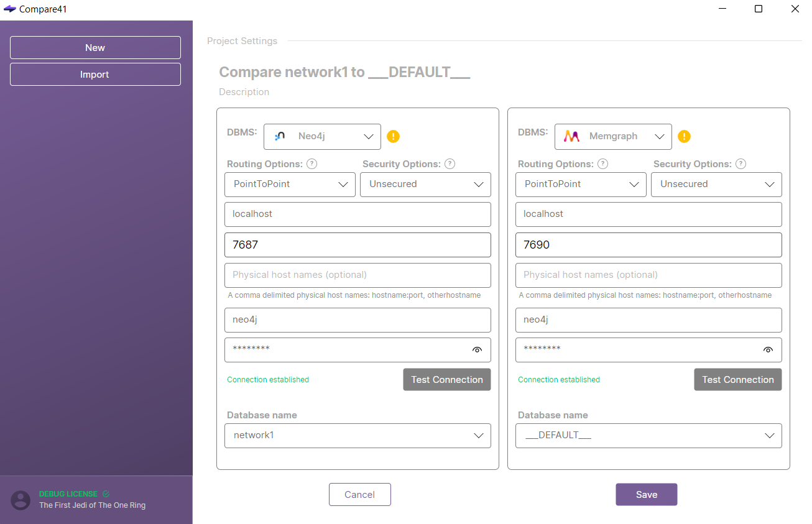The height and width of the screenshot is (524, 812).
Task: Click the project title Compare network1 to ___DEFAULT___
Action: tap(344, 72)
